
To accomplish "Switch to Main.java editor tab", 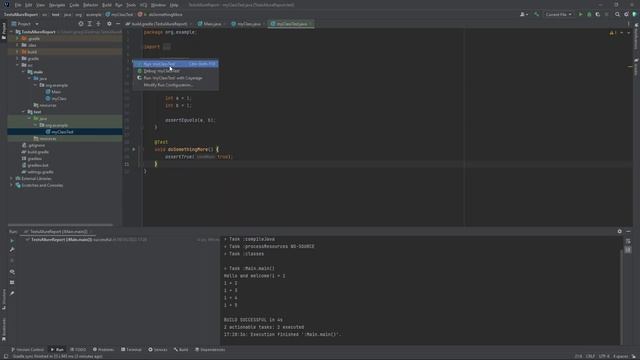I will [212, 24].
